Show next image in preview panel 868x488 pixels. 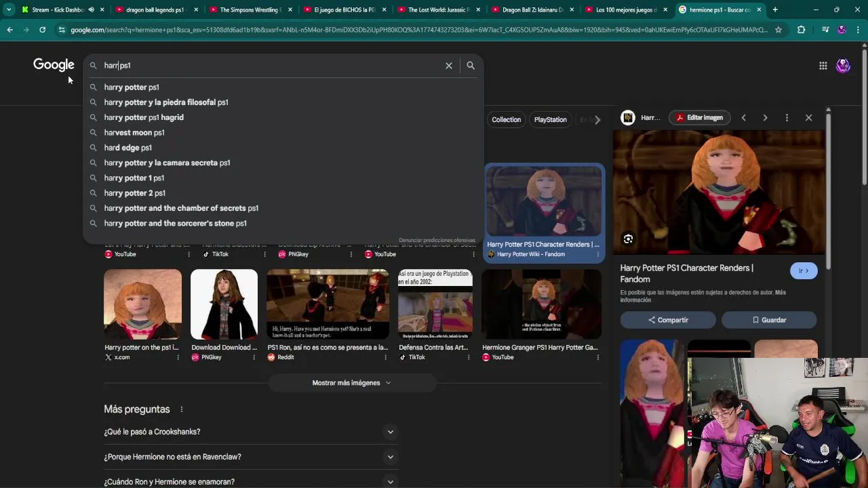(765, 118)
